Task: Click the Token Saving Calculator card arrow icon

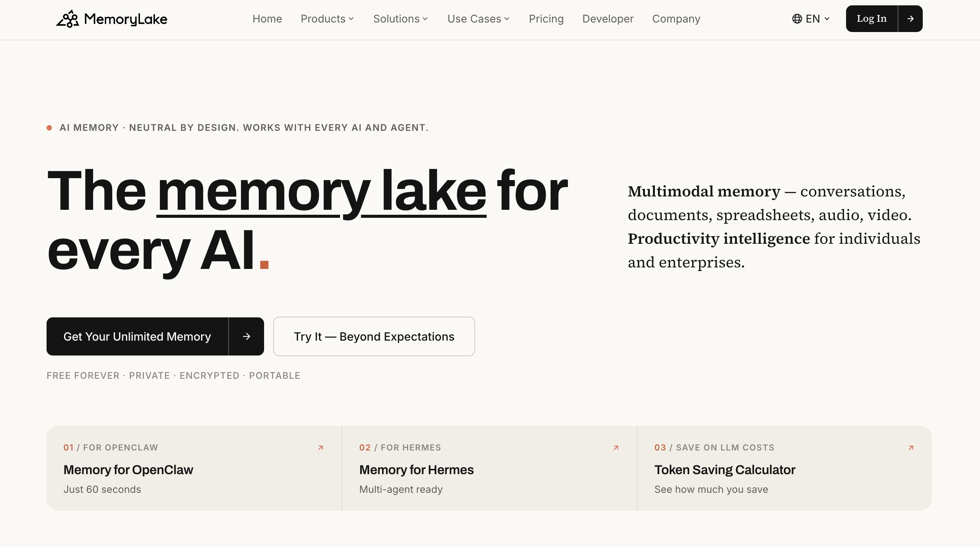Action: [911, 448]
